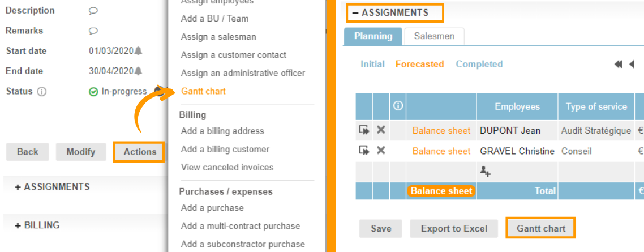Remove the DUPONT Jean assignment row
644x252 pixels.
click(381, 130)
